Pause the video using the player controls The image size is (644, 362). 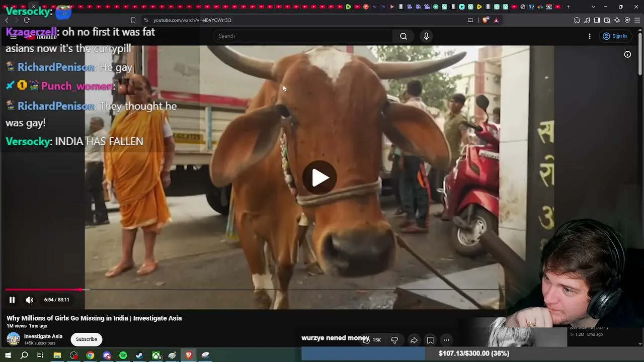click(12, 300)
